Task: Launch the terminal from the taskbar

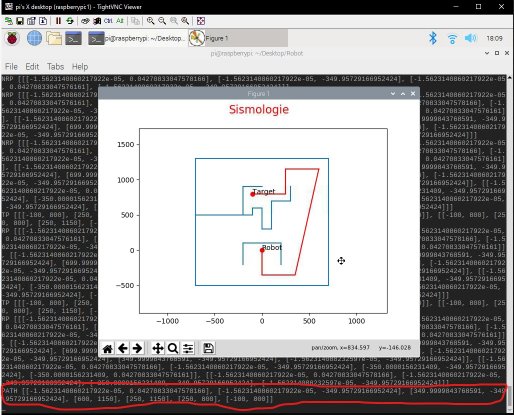Action: pyautogui.click(x=73, y=39)
